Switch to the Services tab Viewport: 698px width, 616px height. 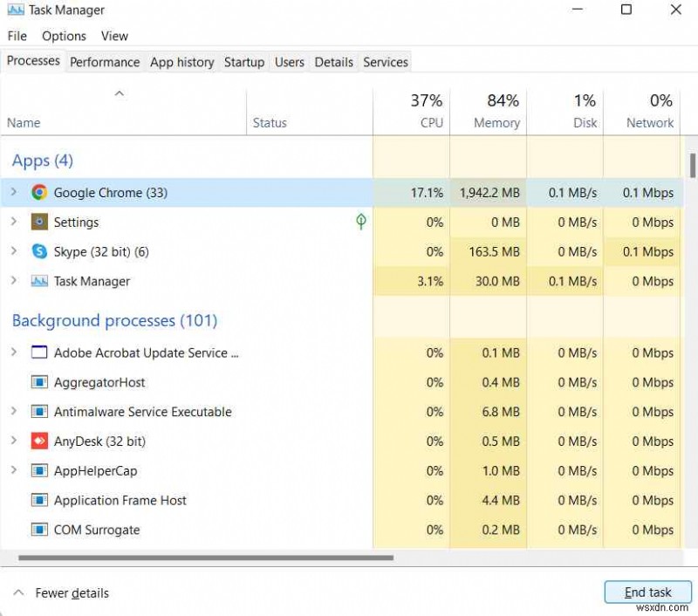pyautogui.click(x=386, y=62)
